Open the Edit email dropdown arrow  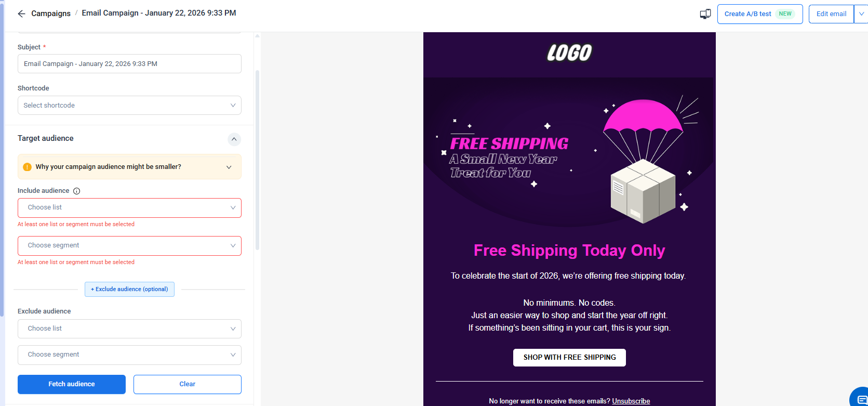[861, 14]
